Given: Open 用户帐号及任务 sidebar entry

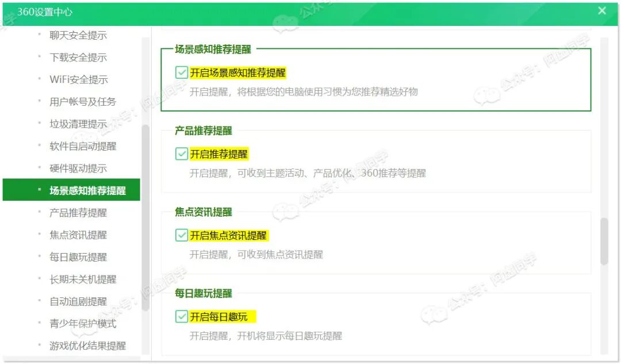Looking at the screenshot, I should click(83, 102).
